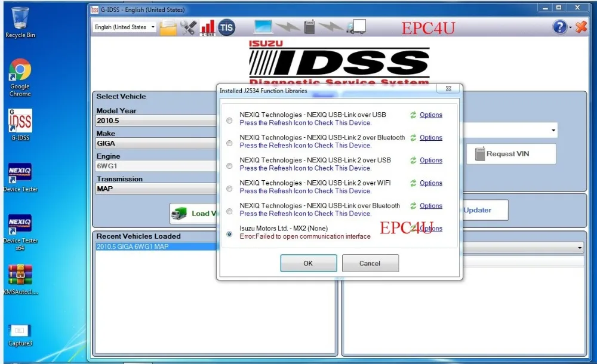Click the orange X exit icon
This screenshot has height=364, width=597.
581,27
